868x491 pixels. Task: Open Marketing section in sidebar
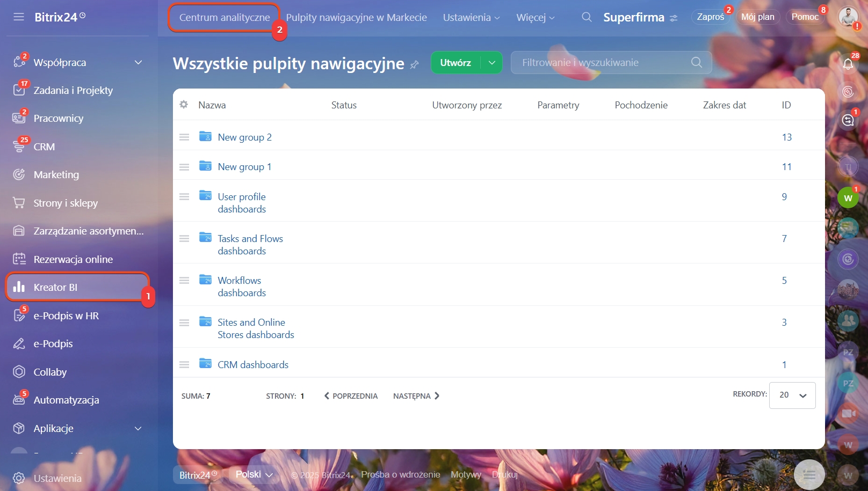pyautogui.click(x=56, y=174)
